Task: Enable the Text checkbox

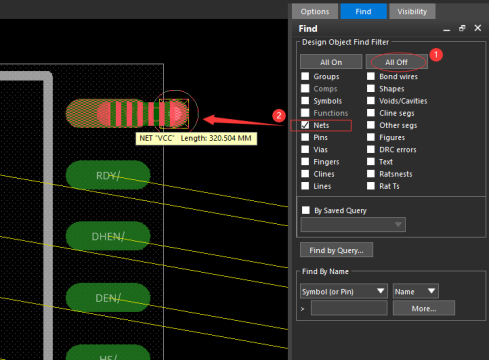Action: pyautogui.click(x=371, y=161)
